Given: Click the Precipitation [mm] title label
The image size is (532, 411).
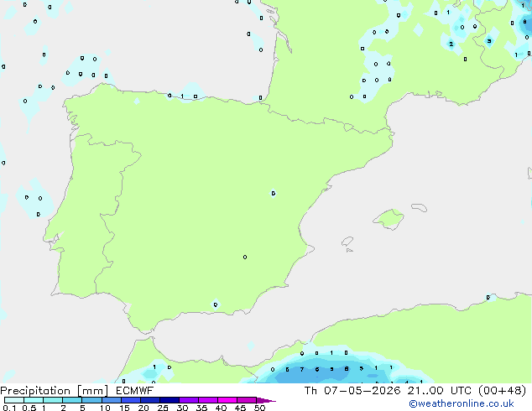Looking at the screenshot, I should point(55,391).
